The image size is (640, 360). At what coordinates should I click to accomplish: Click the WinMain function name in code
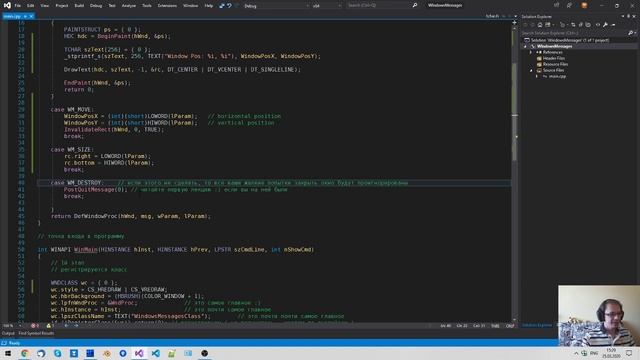[x=86, y=249]
